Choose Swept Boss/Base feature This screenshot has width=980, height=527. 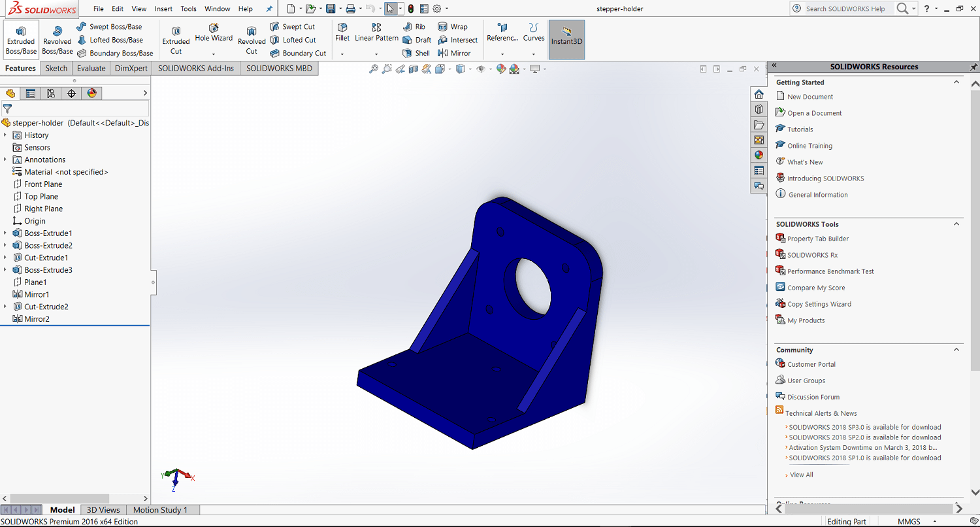(109, 27)
